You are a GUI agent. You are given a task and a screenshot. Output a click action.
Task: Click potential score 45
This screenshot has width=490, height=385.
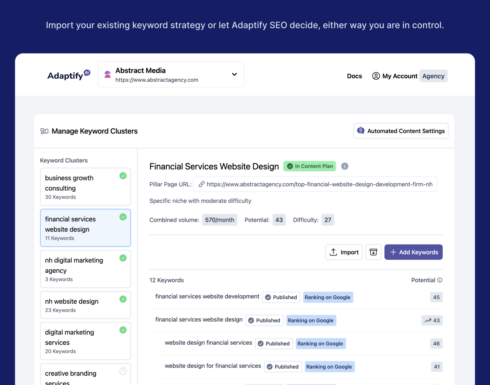[x=436, y=297]
